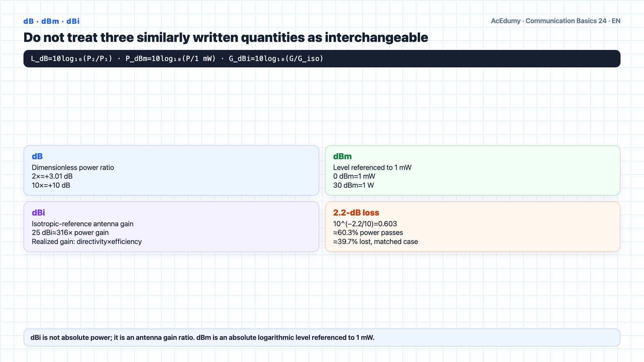This screenshot has height=362, width=644.
Task: Click the orange '2.2-dB loss' heading
Action: coord(356,213)
